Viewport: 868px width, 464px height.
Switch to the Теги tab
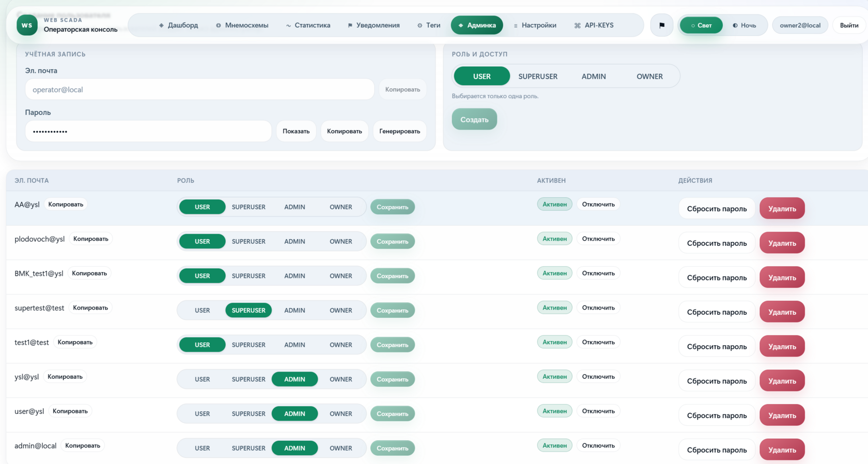pyautogui.click(x=429, y=25)
